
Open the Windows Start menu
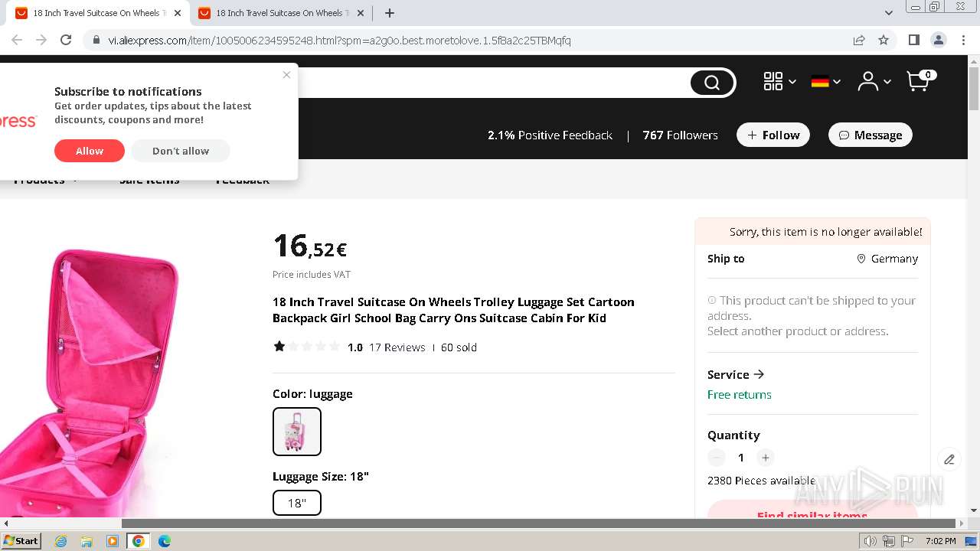pyautogui.click(x=21, y=541)
